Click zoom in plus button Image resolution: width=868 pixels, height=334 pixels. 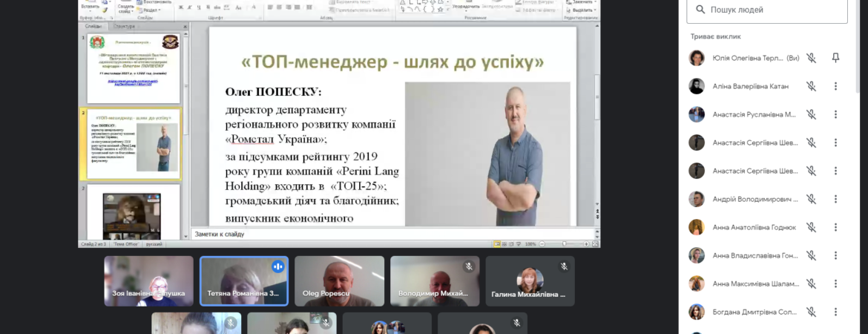586,243
